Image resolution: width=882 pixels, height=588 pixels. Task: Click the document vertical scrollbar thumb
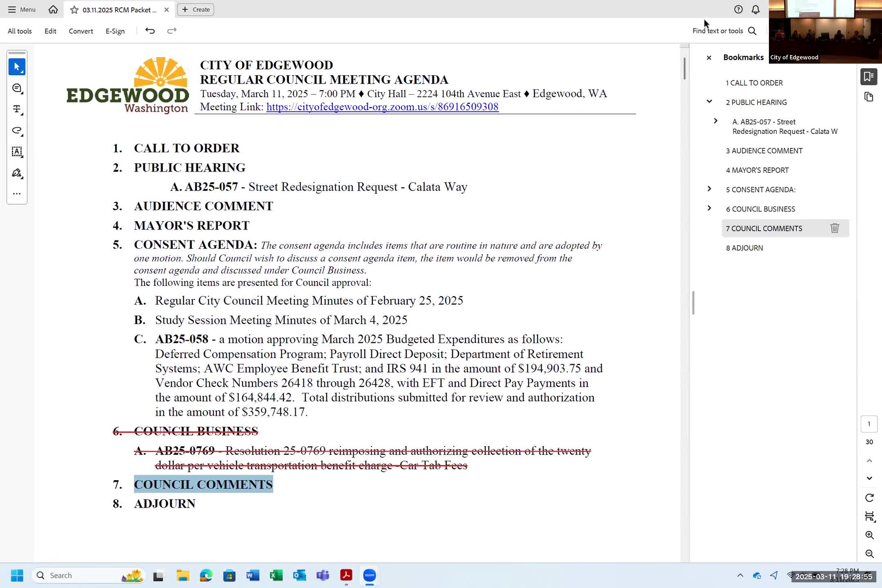(x=684, y=68)
